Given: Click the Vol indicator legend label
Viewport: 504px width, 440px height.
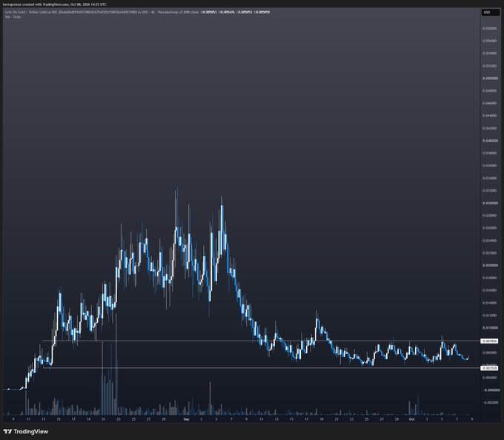Looking at the screenshot, I should point(13,17).
